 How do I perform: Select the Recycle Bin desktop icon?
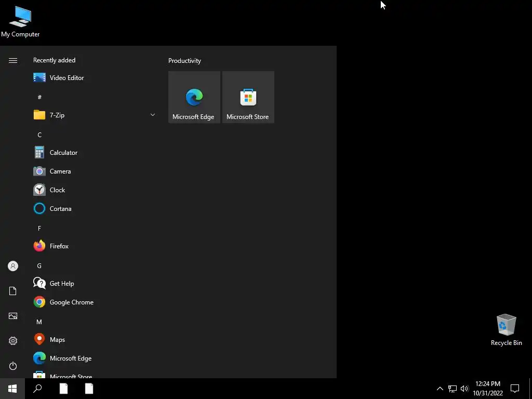coord(506,330)
